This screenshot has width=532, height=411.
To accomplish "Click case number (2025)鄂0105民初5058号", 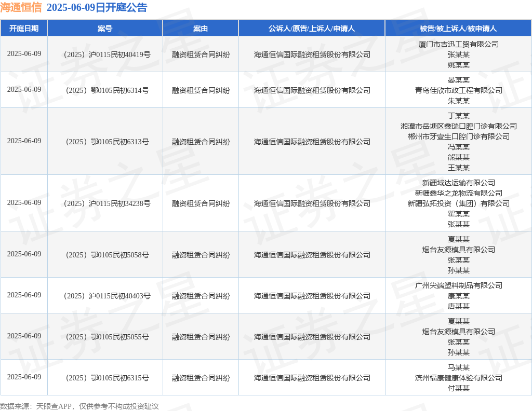I will [x=107, y=255].
